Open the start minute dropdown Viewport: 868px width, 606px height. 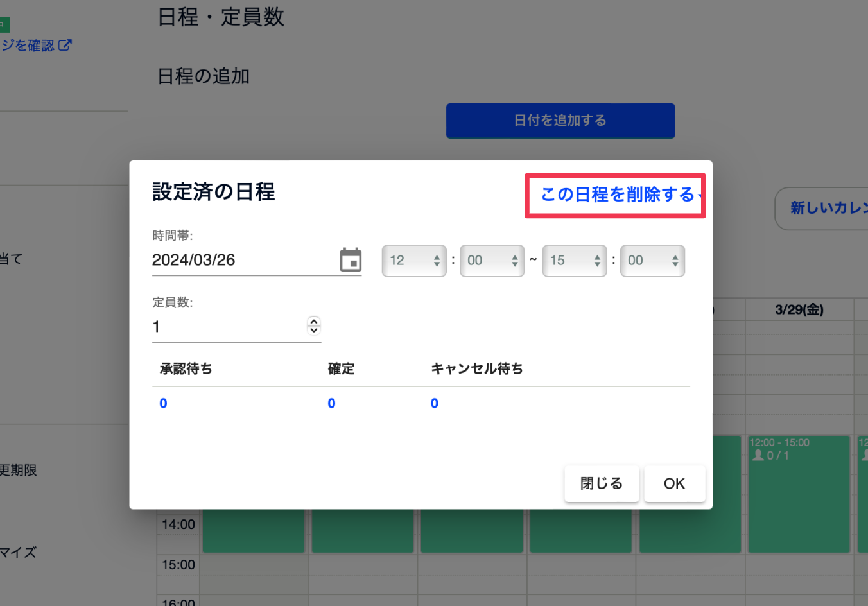492,261
